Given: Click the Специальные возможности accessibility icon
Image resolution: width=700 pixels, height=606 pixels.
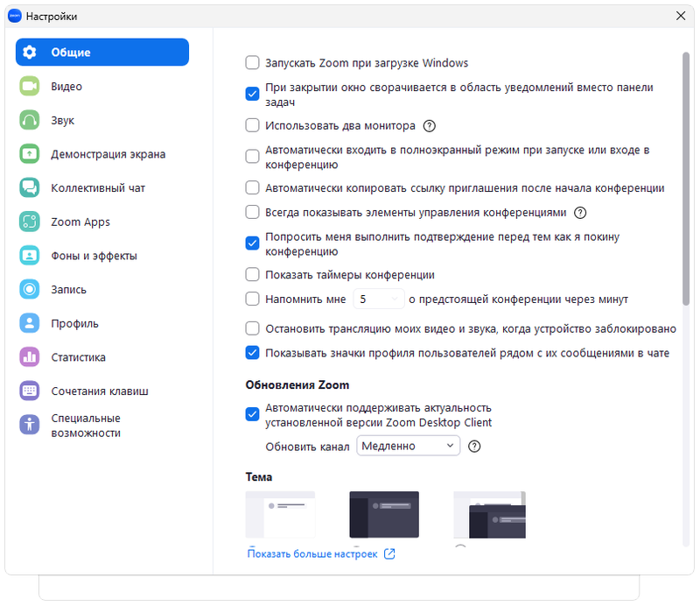Looking at the screenshot, I should (30, 425).
